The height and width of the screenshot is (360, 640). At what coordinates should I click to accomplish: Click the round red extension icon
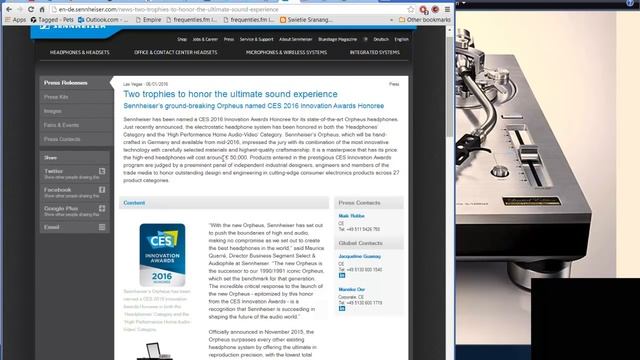pos(436,9)
